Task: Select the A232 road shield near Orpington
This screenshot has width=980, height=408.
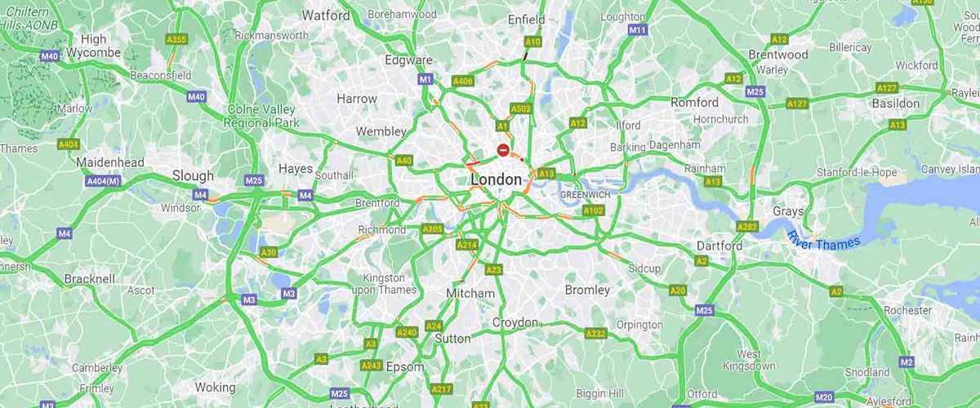Action: click(x=596, y=334)
